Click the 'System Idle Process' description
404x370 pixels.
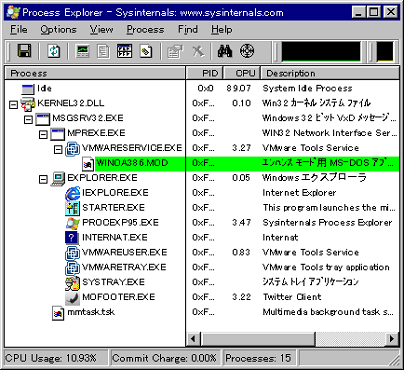pos(307,89)
